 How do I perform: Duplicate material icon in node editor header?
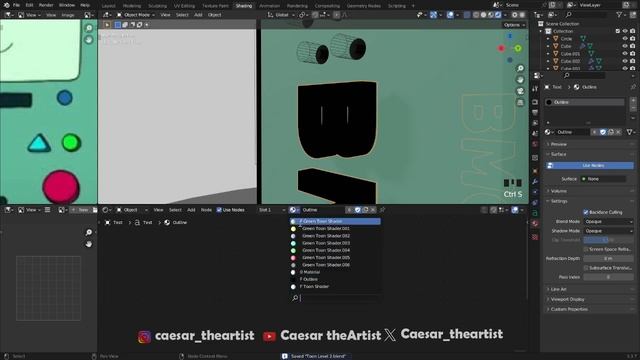coord(365,210)
